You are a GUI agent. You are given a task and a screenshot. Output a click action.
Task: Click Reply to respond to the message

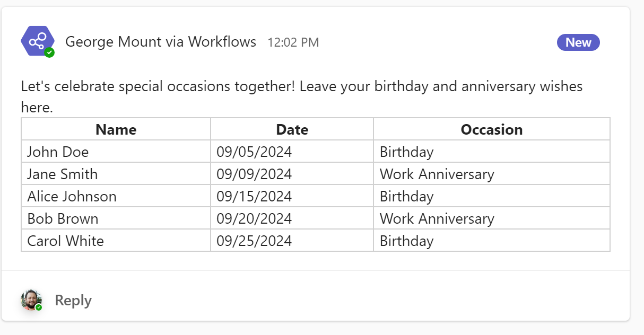[x=73, y=301]
